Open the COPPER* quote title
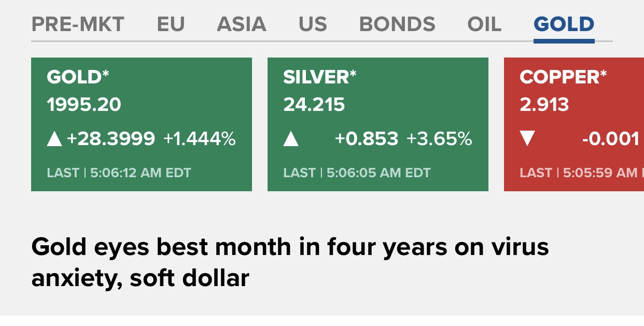 [563, 77]
